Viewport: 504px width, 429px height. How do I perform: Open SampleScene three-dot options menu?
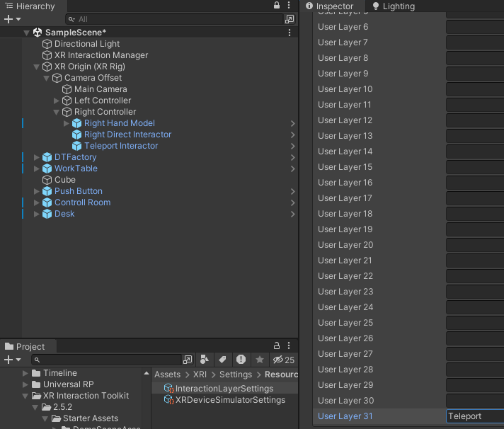pos(290,33)
